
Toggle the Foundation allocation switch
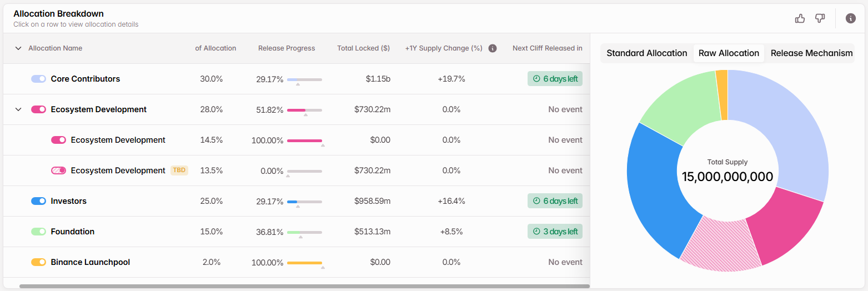(38, 232)
